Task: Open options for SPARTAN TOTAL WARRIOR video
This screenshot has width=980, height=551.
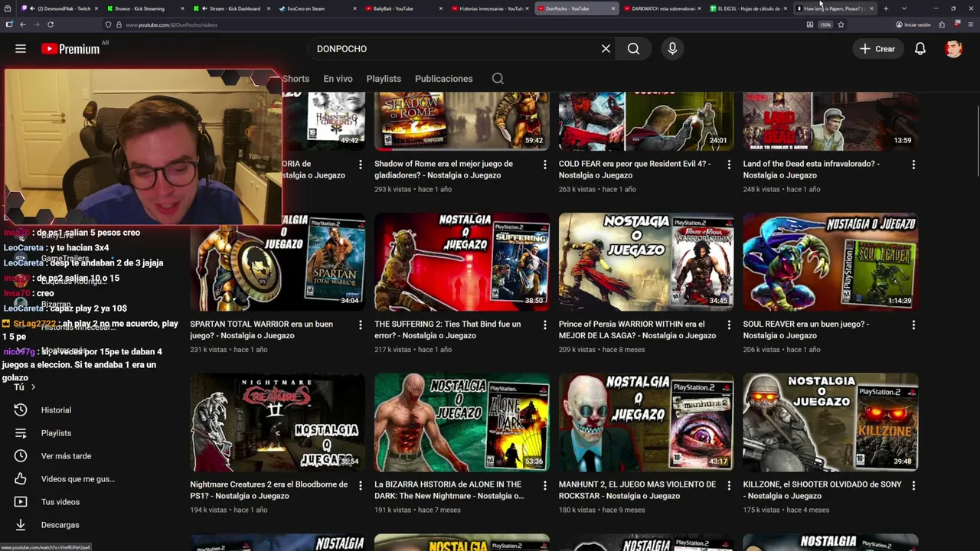Action: tap(361, 325)
